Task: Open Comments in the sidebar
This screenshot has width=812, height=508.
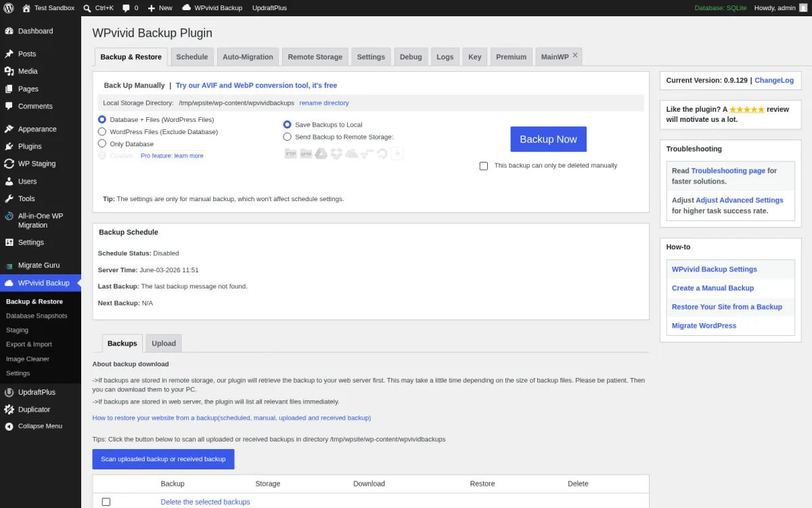Action: (41, 106)
